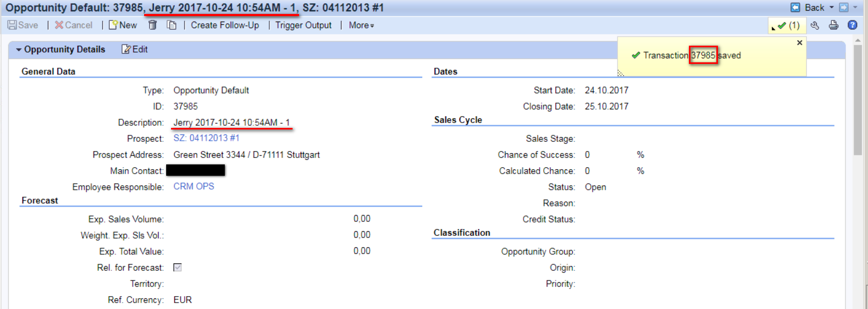Open the Back history dropdown arrow

click(831, 8)
